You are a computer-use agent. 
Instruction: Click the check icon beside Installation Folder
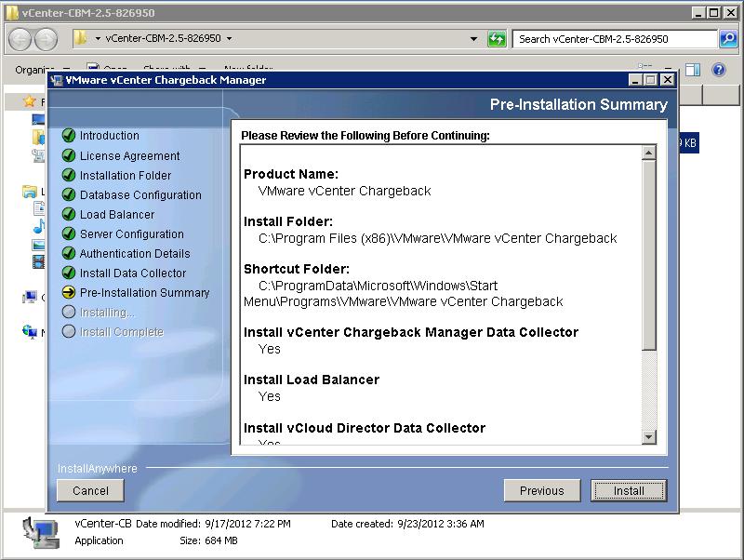tap(69, 175)
